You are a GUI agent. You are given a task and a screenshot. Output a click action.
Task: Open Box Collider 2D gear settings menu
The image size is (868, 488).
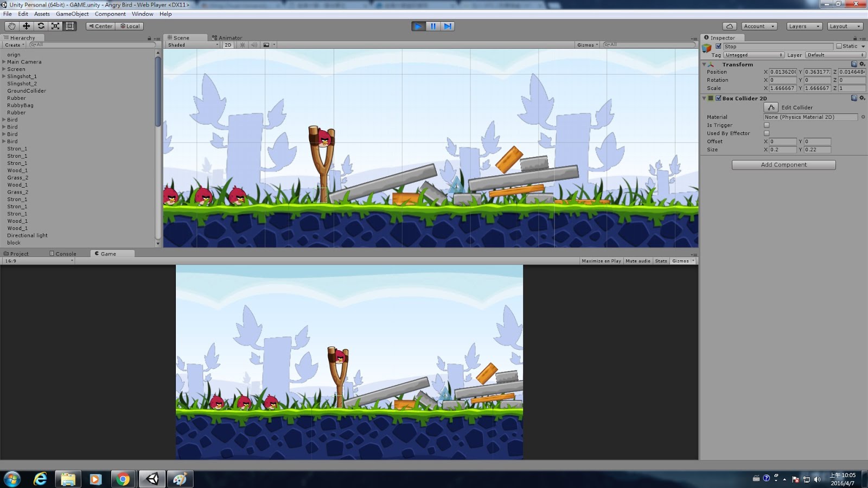coord(862,98)
